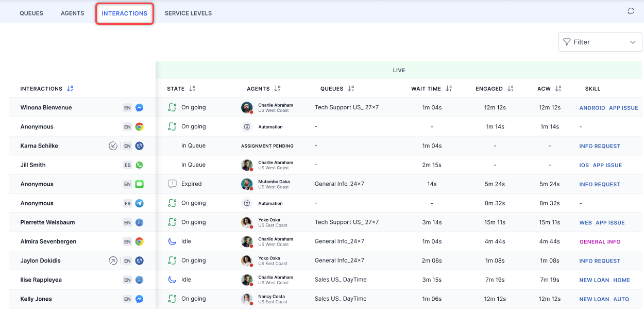Go to the Service Levels tab
This screenshot has height=309, width=644.
(188, 13)
